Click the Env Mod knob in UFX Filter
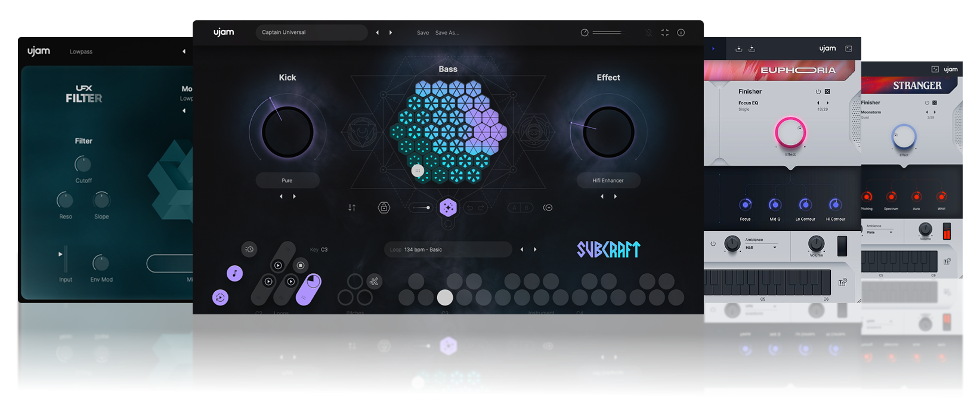 (101, 262)
